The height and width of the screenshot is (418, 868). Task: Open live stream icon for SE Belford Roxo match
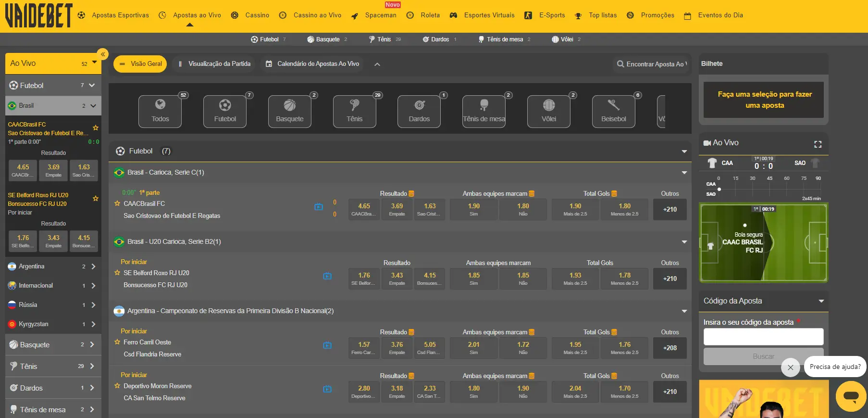coord(327,276)
